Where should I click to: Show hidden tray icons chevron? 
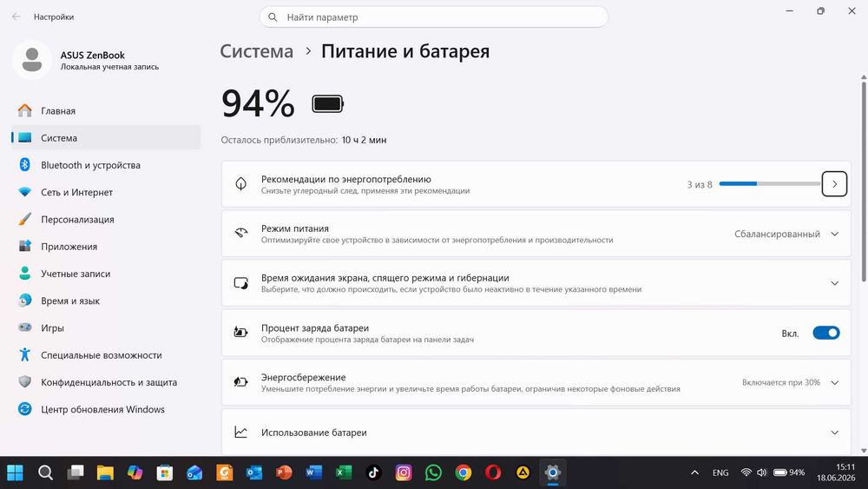click(x=694, y=472)
